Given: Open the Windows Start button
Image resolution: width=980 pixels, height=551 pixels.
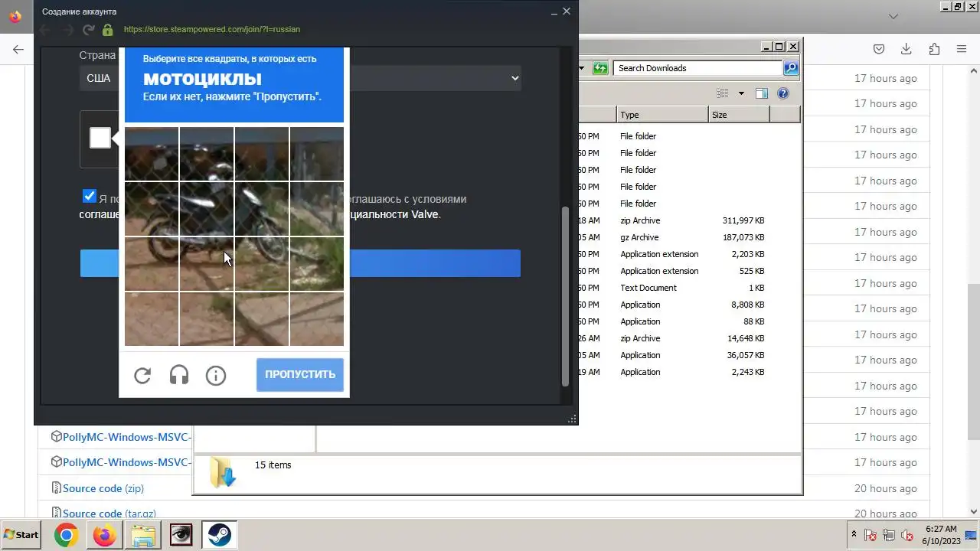Looking at the screenshot, I should [x=21, y=535].
